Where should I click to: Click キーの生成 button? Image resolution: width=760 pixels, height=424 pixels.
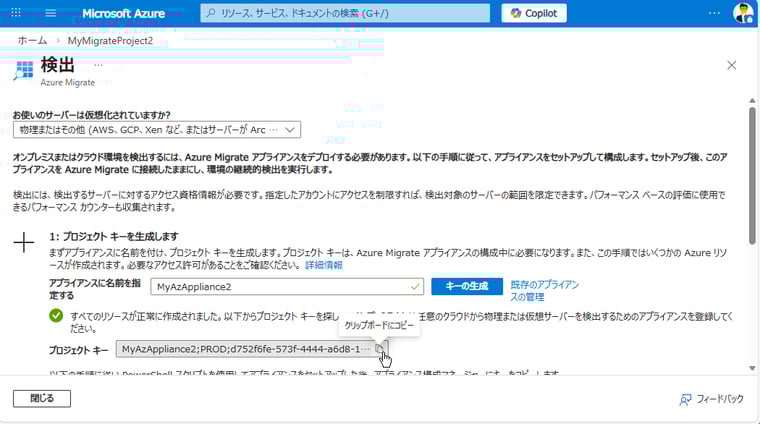[467, 286]
